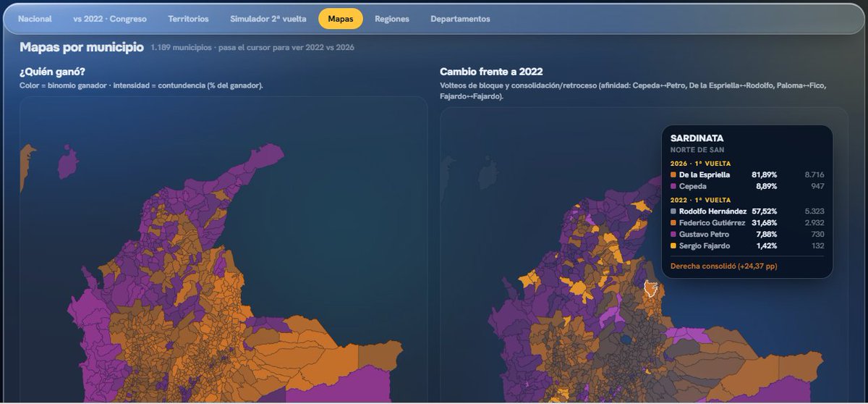Click the active Mapas tab
Screen dimensions: 868x404
(341, 19)
